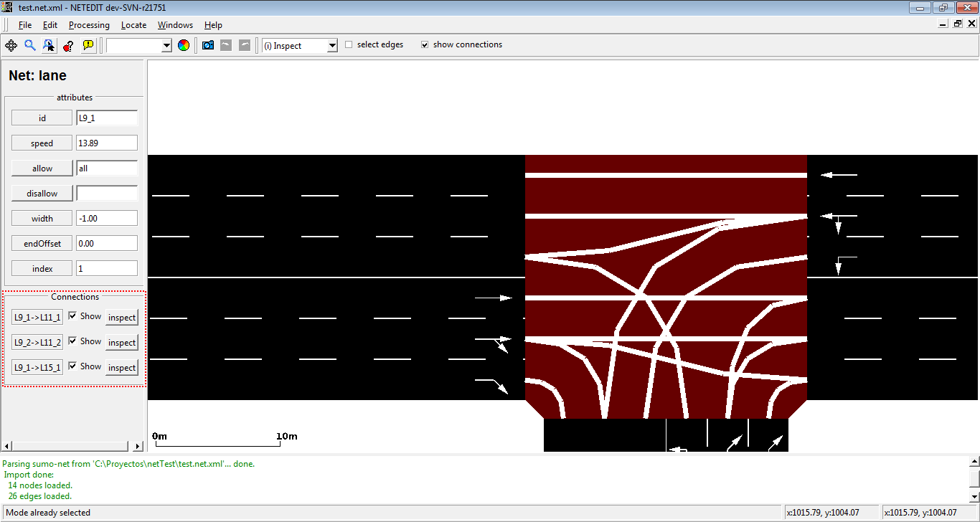The width and height of the screenshot is (980, 522).
Task: Click the yellow speech-bubble tooltip icon
Action: point(88,45)
